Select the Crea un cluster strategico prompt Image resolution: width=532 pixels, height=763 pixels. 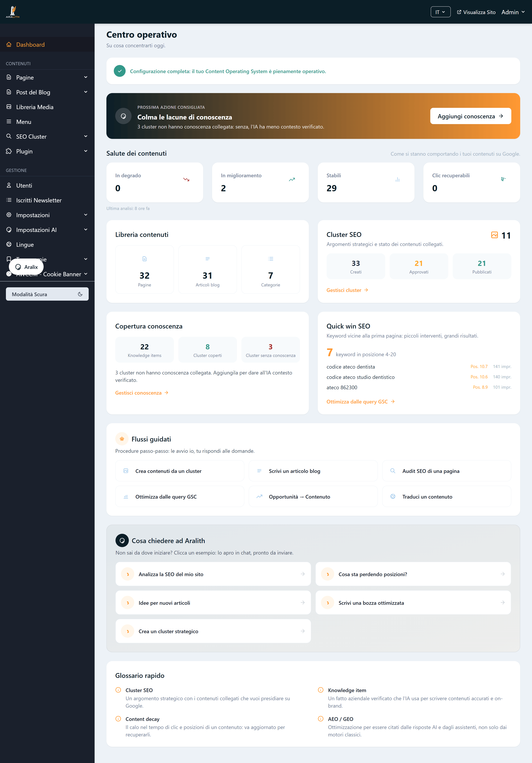point(213,631)
